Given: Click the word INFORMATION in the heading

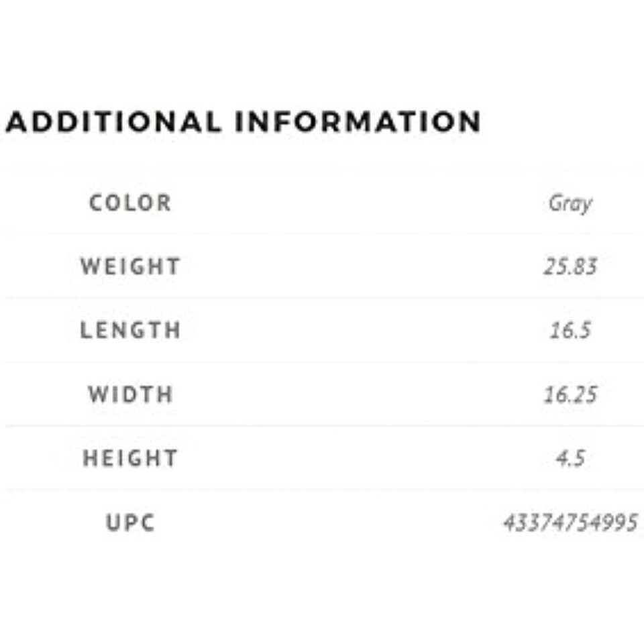Looking at the screenshot, I should (358, 122).
